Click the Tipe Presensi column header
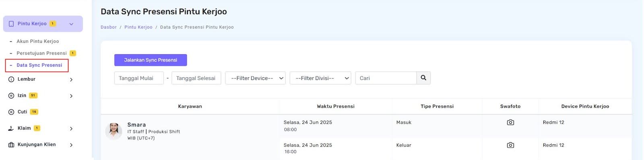The width and height of the screenshot is (644, 160). pyautogui.click(x=437, y=107)
